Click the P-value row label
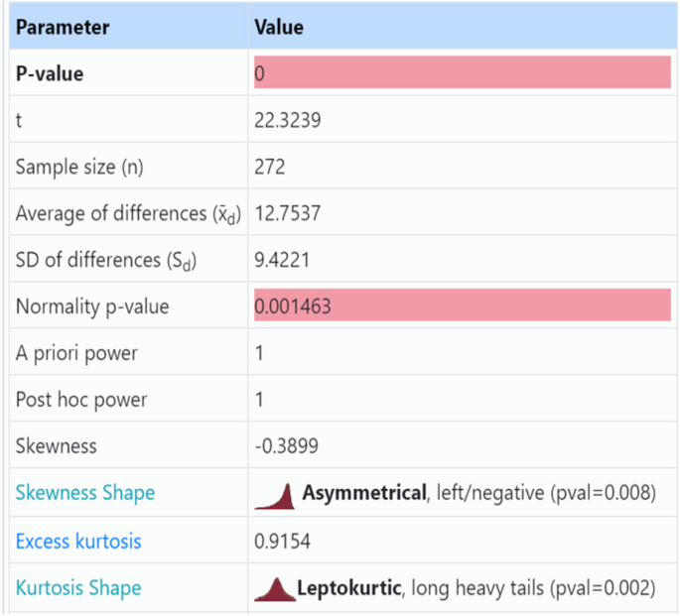Image resolution: width=680 pixels, height=616 pixels. coord(50,73)
